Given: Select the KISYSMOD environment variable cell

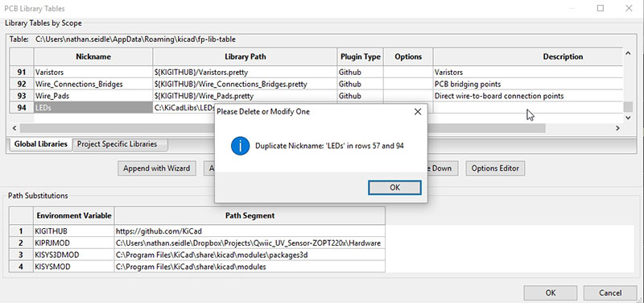Looking at the screenshot, I should (74, 267).
